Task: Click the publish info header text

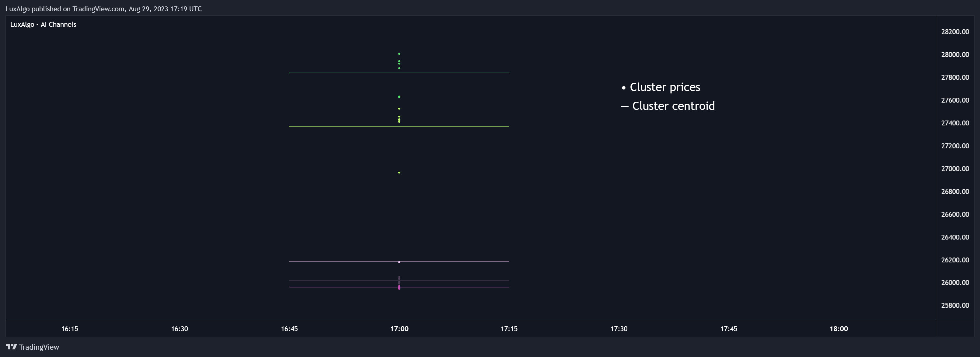Action: pos(103,9)
